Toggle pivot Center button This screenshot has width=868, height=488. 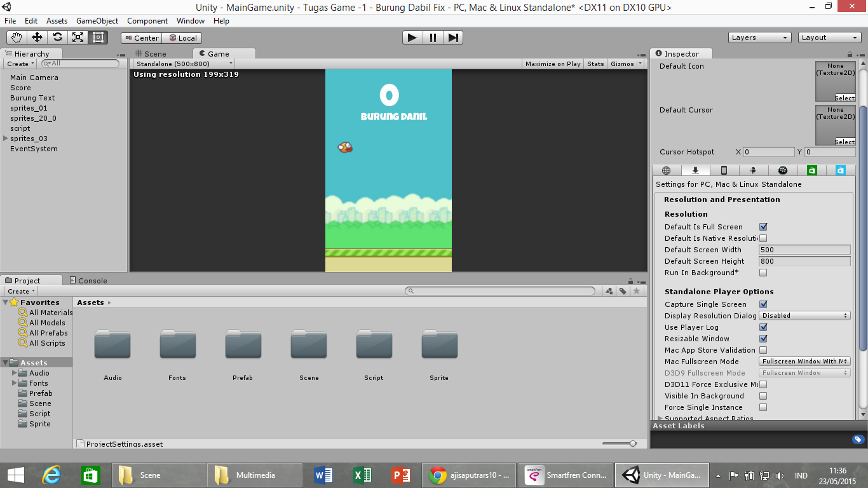(141, 38)
